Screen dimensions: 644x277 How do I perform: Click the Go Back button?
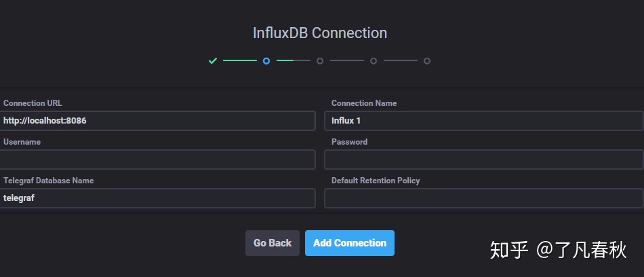point(273,243)
